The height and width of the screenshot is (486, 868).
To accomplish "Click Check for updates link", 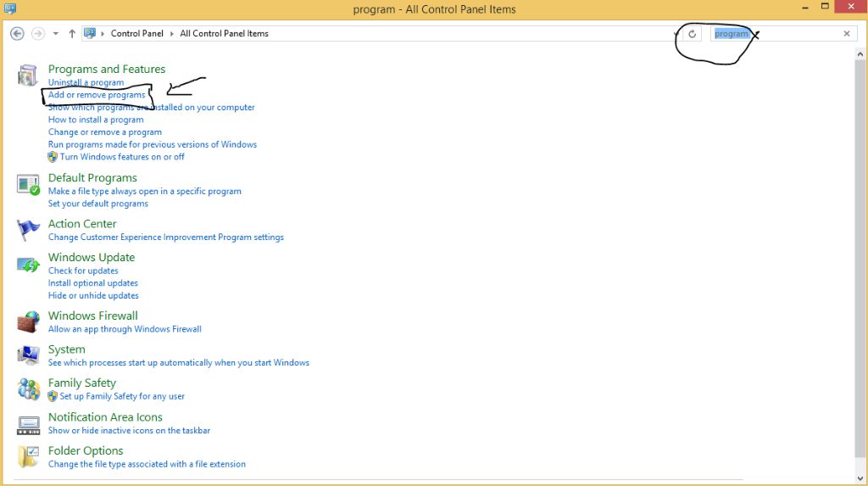I will coord(83,271).
